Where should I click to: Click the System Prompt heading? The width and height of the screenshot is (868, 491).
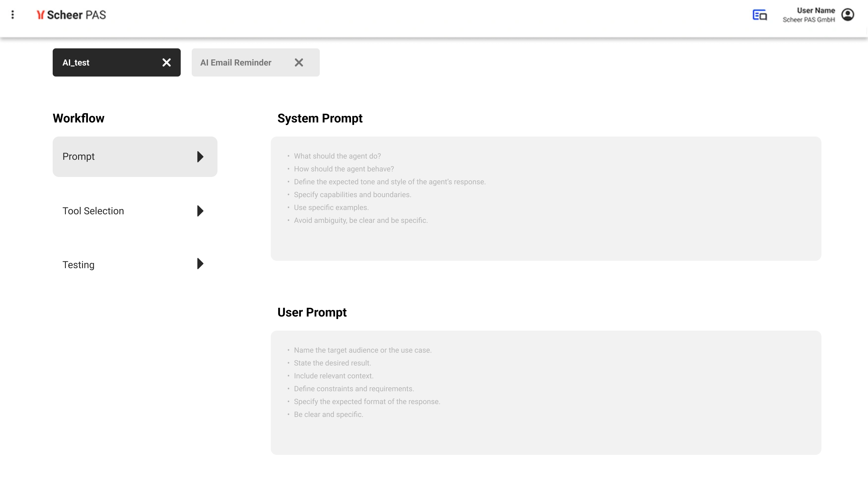319,118
